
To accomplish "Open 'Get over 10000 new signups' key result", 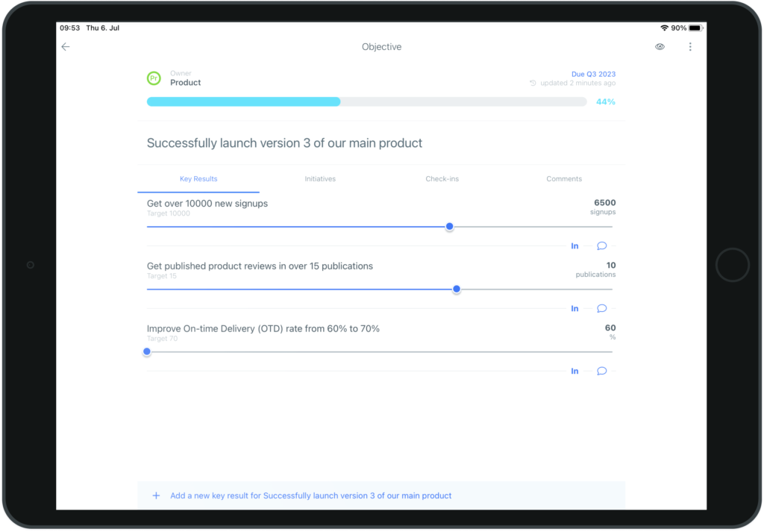I will click(207, 203).
